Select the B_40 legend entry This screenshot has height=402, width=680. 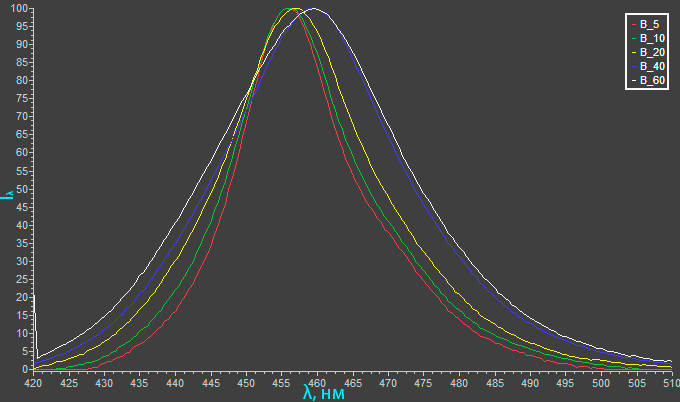pos(651,64)
